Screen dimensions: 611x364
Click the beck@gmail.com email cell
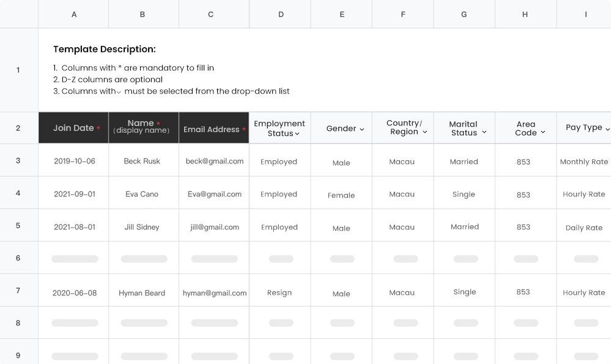pyautogui.click(x=214, y=161)
